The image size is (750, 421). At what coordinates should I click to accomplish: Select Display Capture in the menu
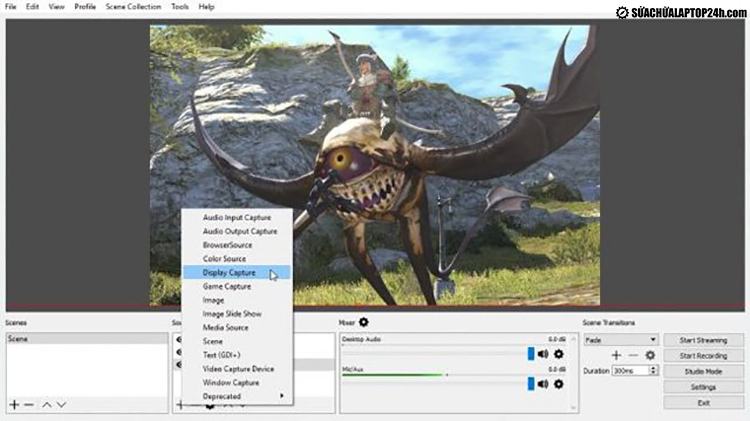click(x=237, y=272)
